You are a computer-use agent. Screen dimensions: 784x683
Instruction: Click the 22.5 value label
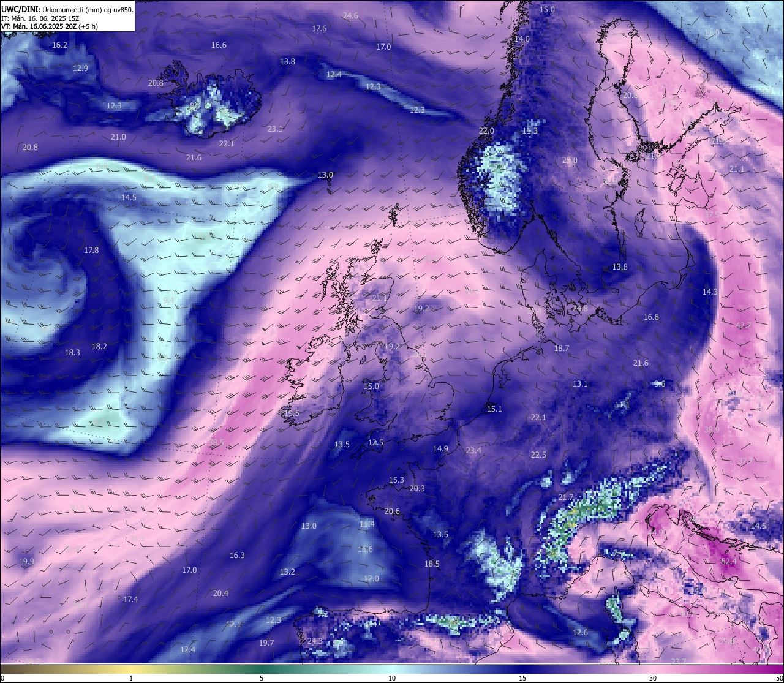(538, 455)
